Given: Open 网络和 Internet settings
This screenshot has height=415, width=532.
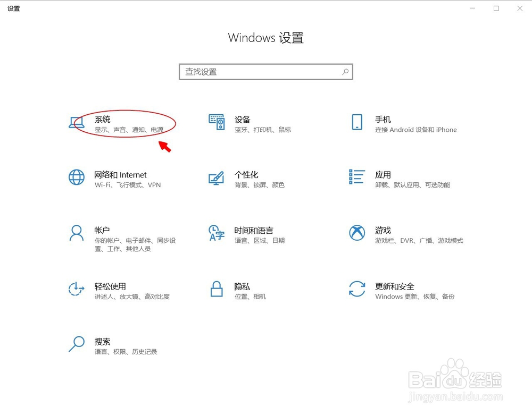Looking at the screenshot, I should [121, 175].
